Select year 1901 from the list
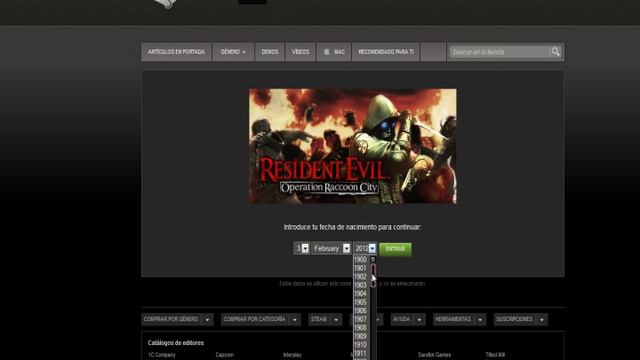This screenshot has width=640, height=360. tap(361, 268)
